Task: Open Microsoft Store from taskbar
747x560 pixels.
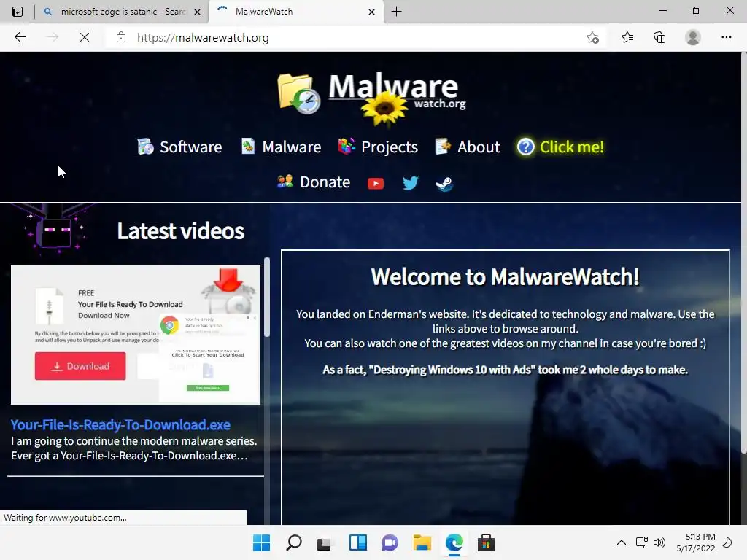Action: [x=486, y=542]
